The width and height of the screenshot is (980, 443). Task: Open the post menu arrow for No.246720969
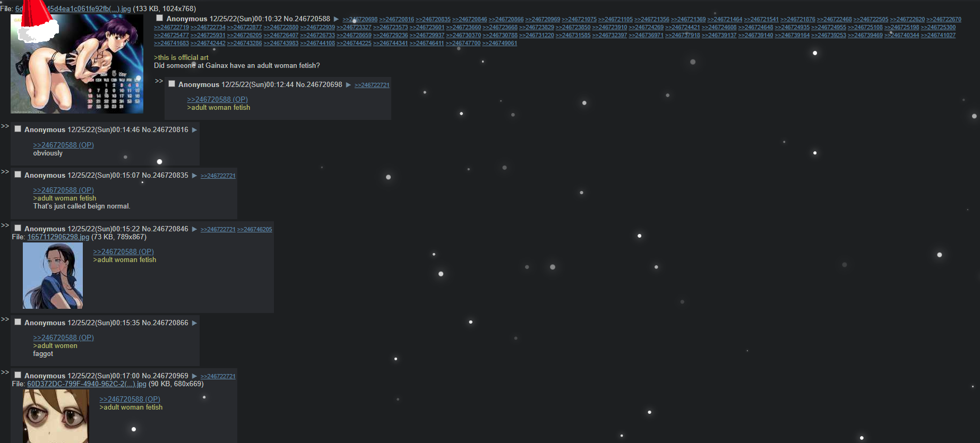(194, 376)
